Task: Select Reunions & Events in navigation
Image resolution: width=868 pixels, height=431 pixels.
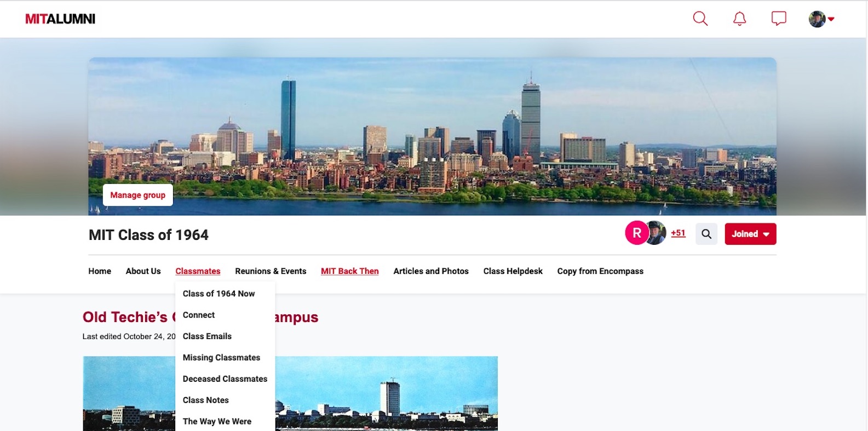Action: [x=271, y=271]
